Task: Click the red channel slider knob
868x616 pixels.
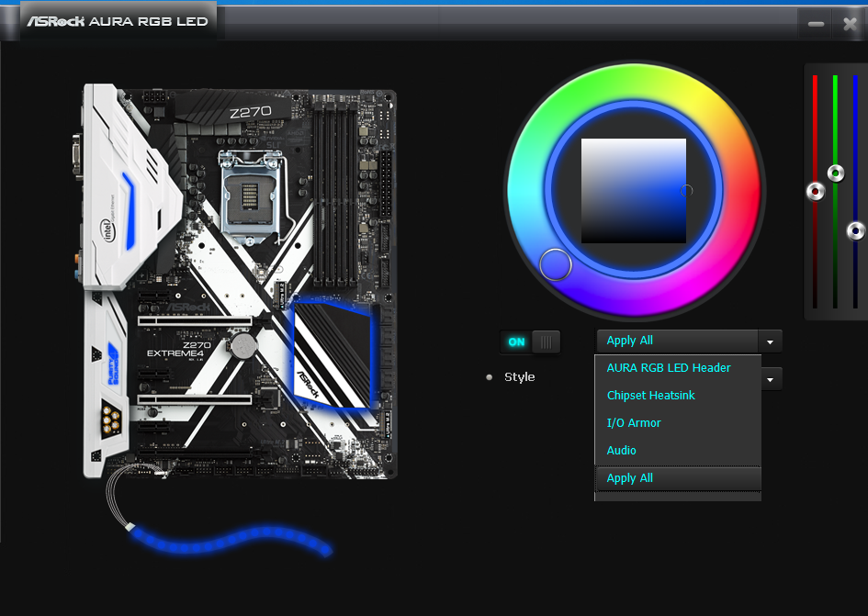Action: [815, 192]
